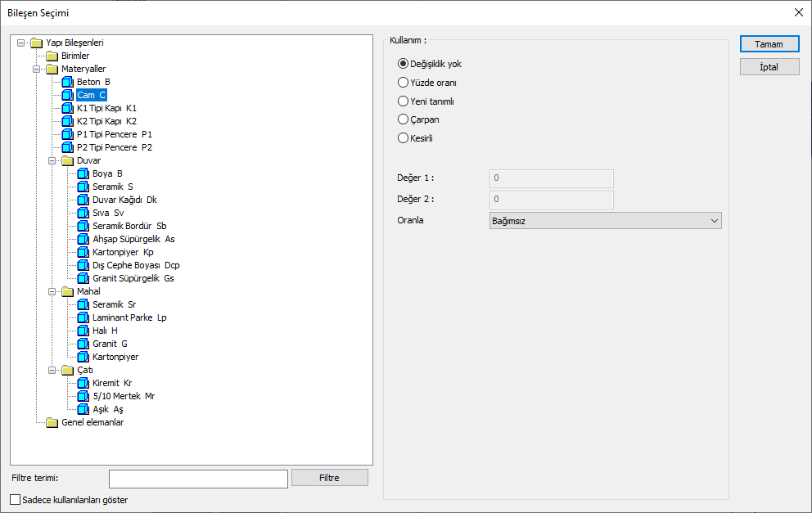Image resolution: width=812 pixels, height=513 pixels.
Task: Click the Halı H cube icon
Action: click(x=83, y=331)
